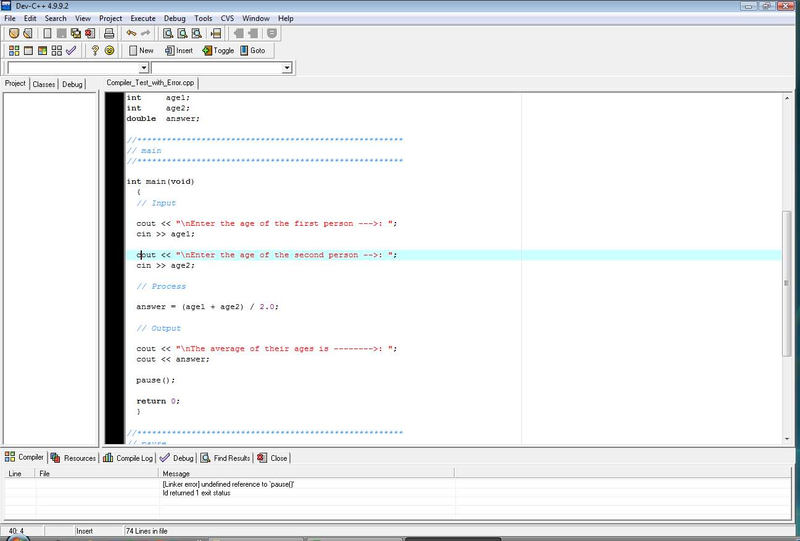Viewport: 800px width, 541px height.
Task: Click the File column header
Action: tap(97, 474)
